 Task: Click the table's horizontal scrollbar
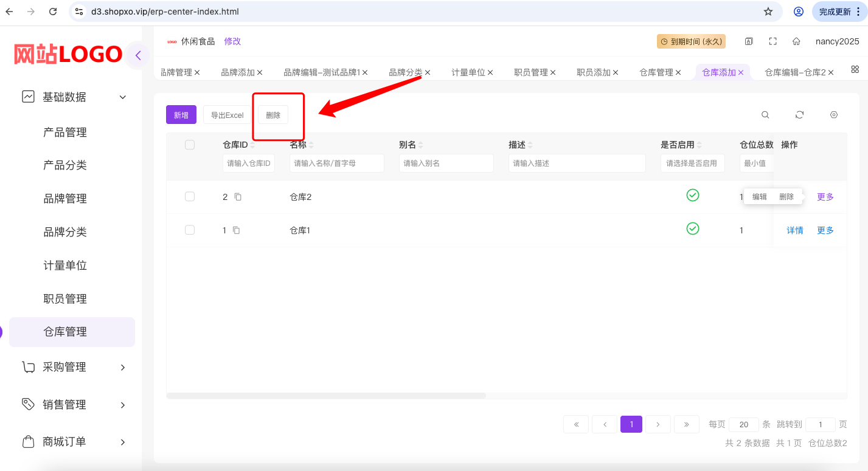[x=326, y=396]
